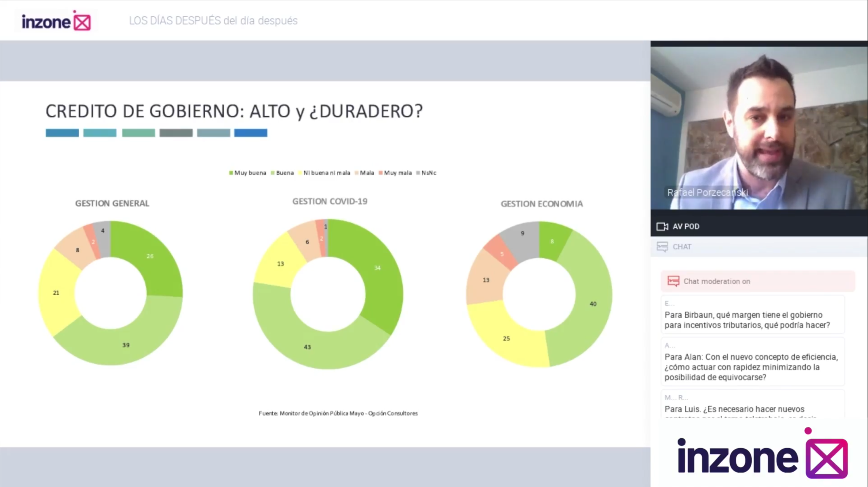Click the presenter video feed
The height and width of the screenshot is (487, 868).
tap(759, 128)
